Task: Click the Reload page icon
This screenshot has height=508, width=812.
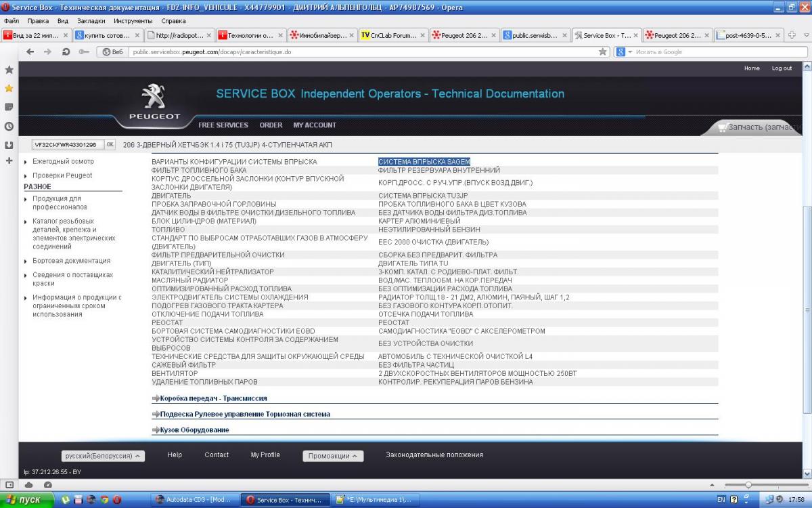Action: tap(66, 51)
